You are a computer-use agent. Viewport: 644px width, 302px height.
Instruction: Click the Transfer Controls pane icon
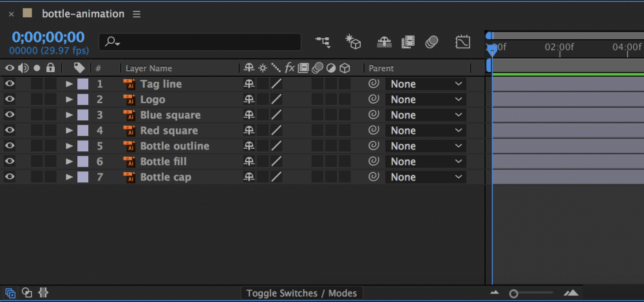click(x=26, y=292)
